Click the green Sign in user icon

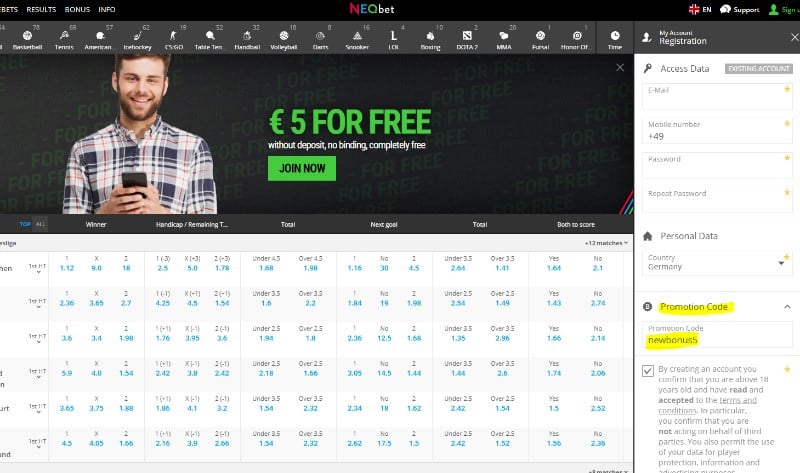click(x=773, y=9)
